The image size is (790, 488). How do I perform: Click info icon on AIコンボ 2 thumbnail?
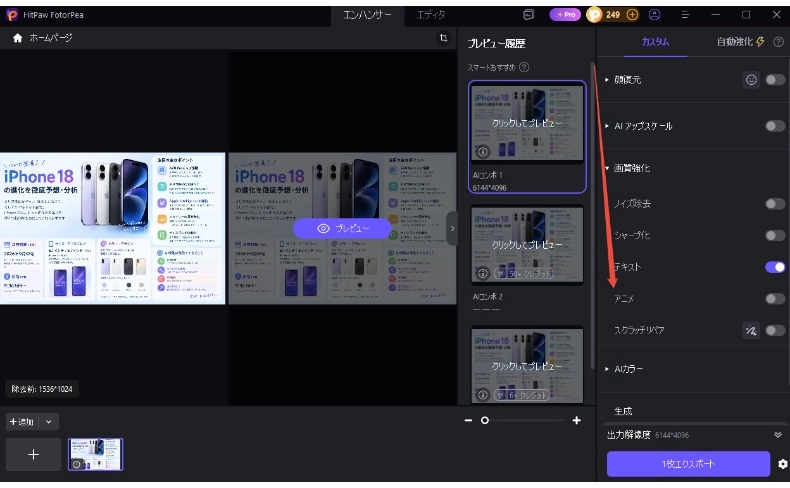pos(483,273)
